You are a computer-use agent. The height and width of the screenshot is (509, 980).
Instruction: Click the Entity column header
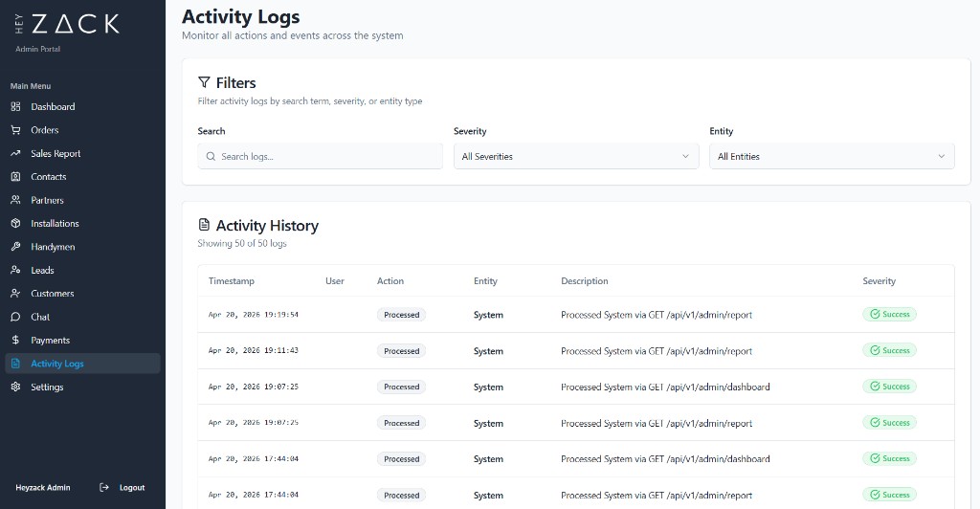(x=485, y=281)
